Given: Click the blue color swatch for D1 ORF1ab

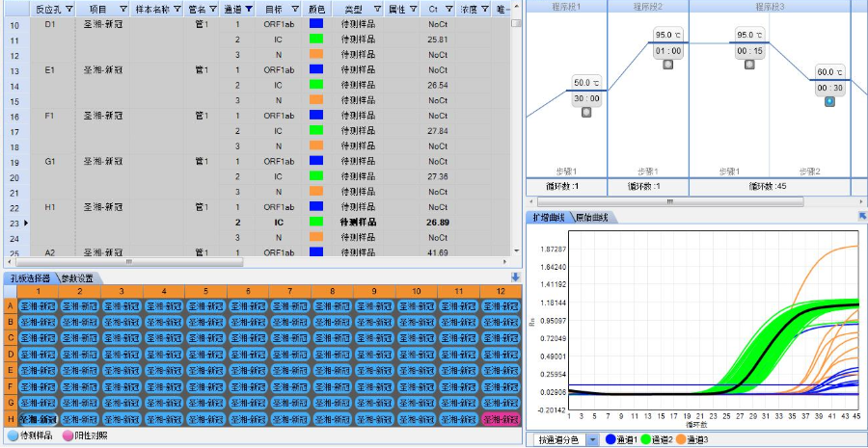Looking at the screenshot, I should pyautogui.click(x=316, y=23).
